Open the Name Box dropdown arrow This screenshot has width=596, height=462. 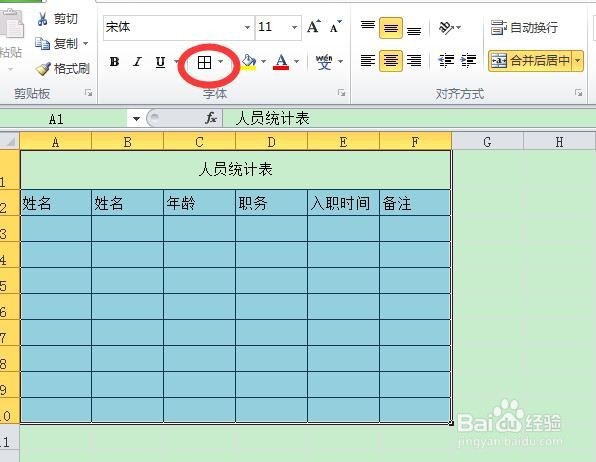pos(136,119)
